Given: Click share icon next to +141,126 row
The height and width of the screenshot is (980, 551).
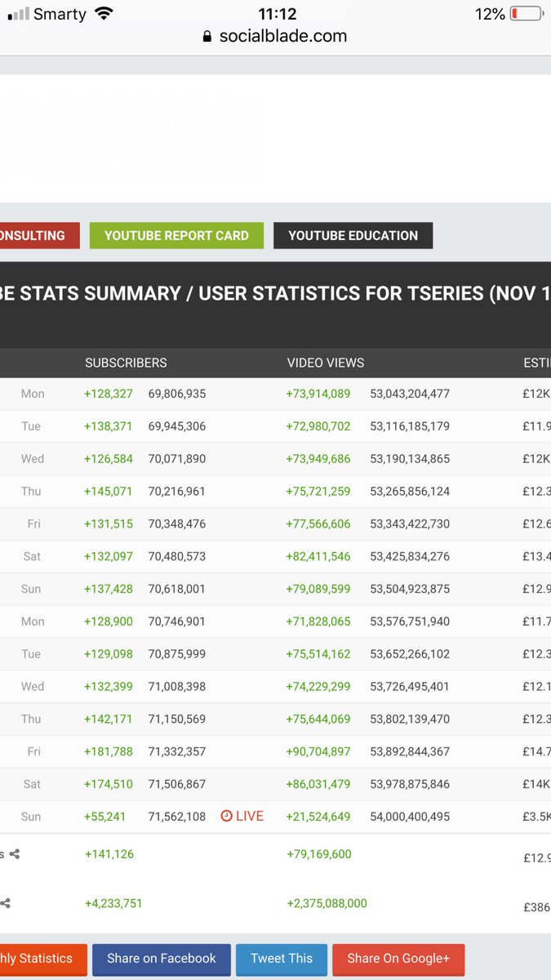Looking at the screenshot, I should point(14,854).
